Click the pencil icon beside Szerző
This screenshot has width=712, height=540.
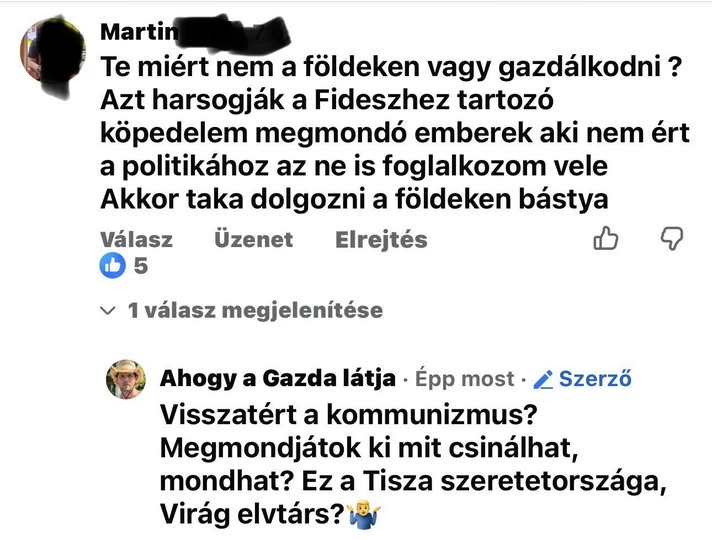click(544, 379)
